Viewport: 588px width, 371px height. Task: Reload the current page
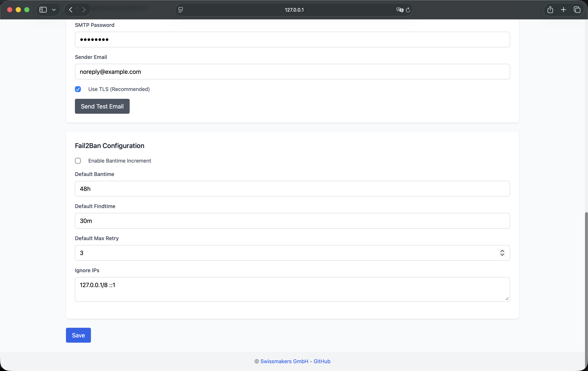[x=408, y=10]
